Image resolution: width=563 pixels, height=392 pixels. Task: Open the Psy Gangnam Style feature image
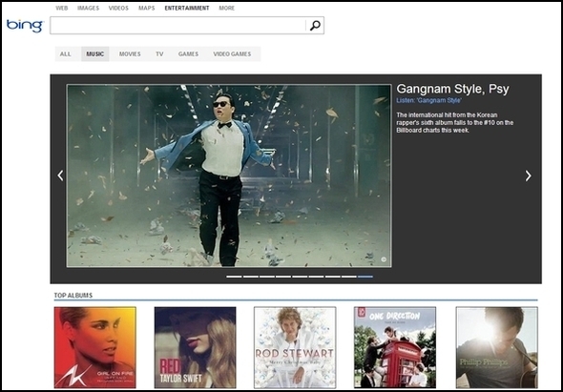(x=229, y=175)
